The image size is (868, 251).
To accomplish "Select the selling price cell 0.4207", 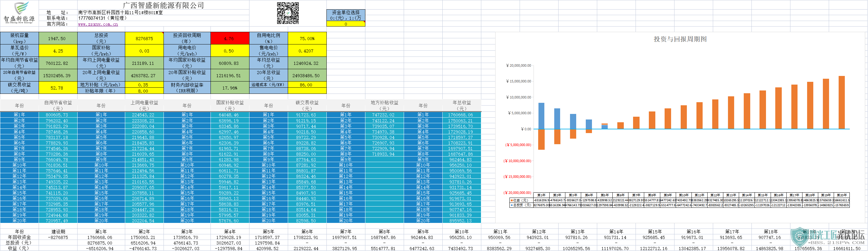I will pyautogui.click(x=307, y=51).
